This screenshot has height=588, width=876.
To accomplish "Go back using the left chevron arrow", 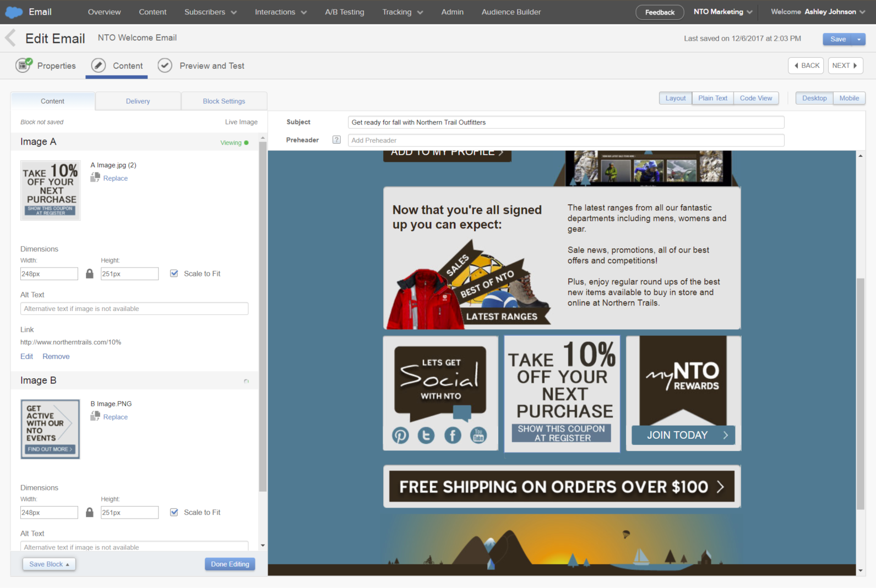I will (10, 38).
